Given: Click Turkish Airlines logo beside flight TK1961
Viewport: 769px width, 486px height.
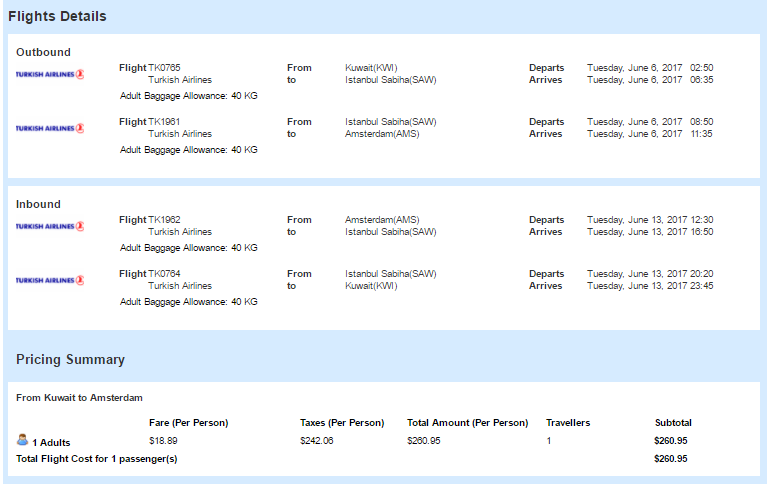Looking at the screenshot, I should coord(50,128).
